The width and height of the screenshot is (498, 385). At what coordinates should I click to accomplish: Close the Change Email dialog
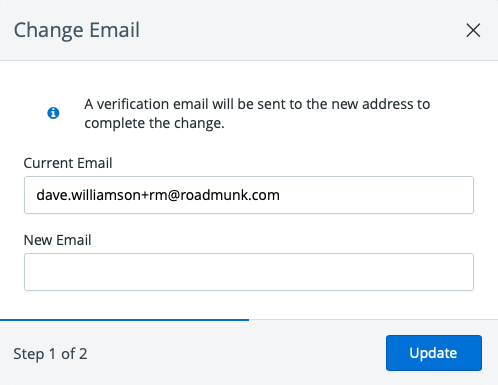click(x=473, y=30)
